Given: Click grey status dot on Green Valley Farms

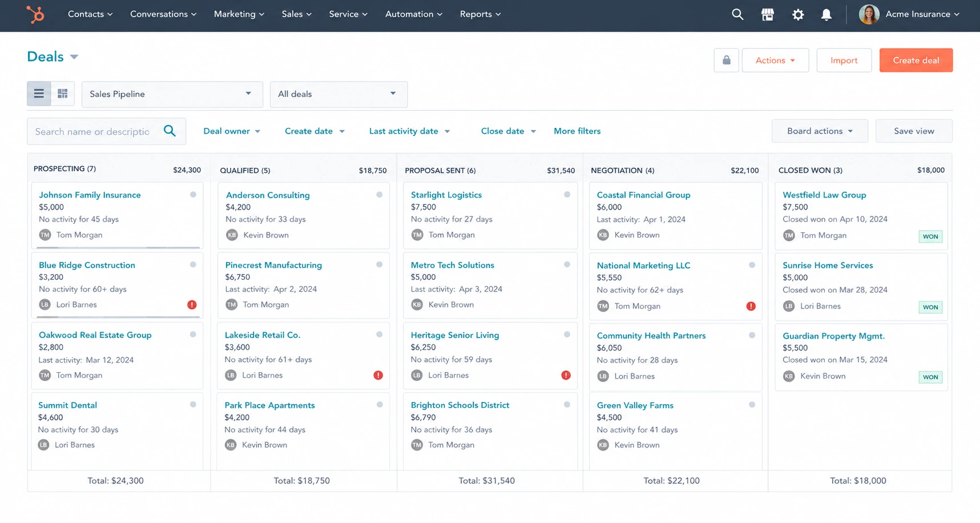Looking at the screenshot, I should point(752,405).
